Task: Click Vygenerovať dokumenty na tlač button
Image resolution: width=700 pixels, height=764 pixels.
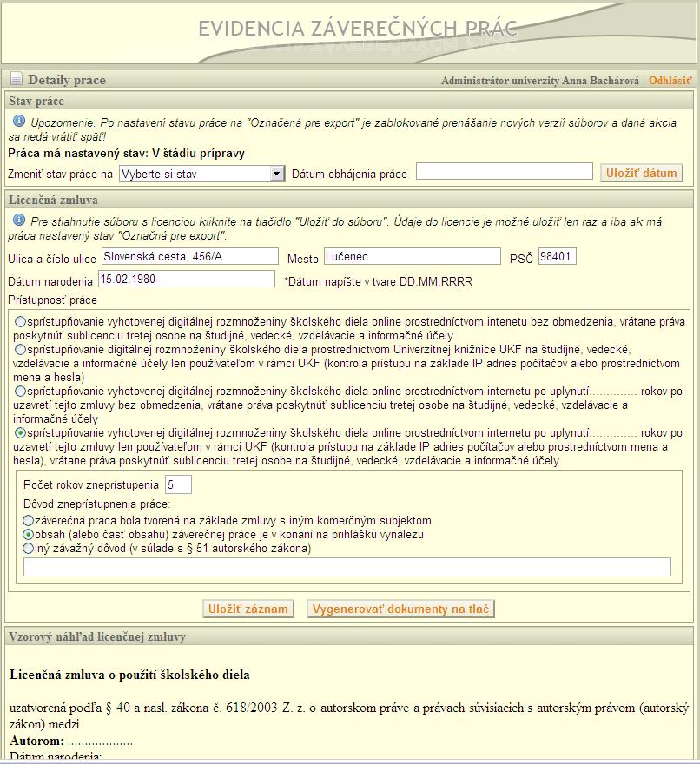Action: pos(400,609)
